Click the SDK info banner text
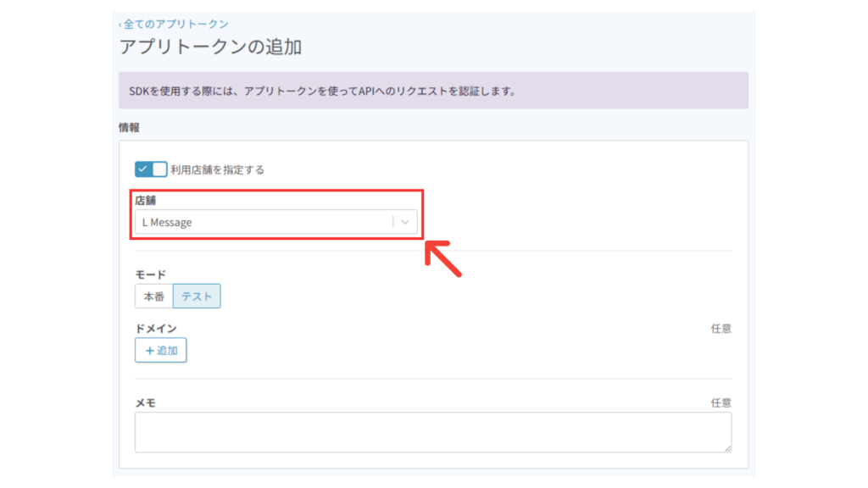The width and height of the screenshot is (868, 488). pyautogui.click(x=322, y=91)
